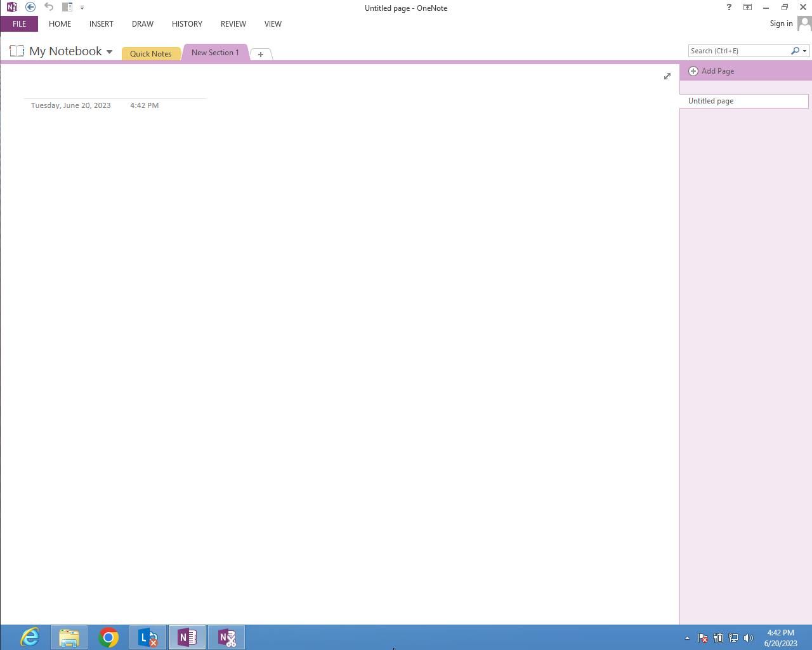Image resolution: width=812 pixels, height=650 pixels.
Task: Toggle full page view expand icon
Action: click(667, 76)
